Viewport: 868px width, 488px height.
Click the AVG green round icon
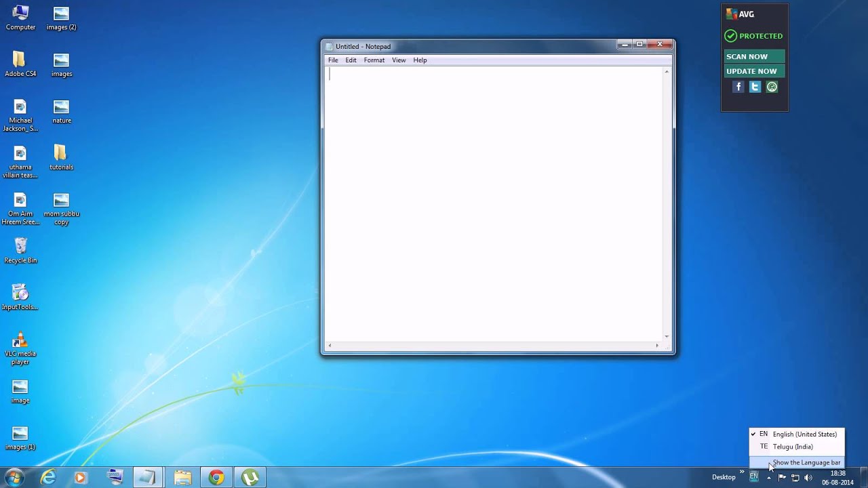772,87
